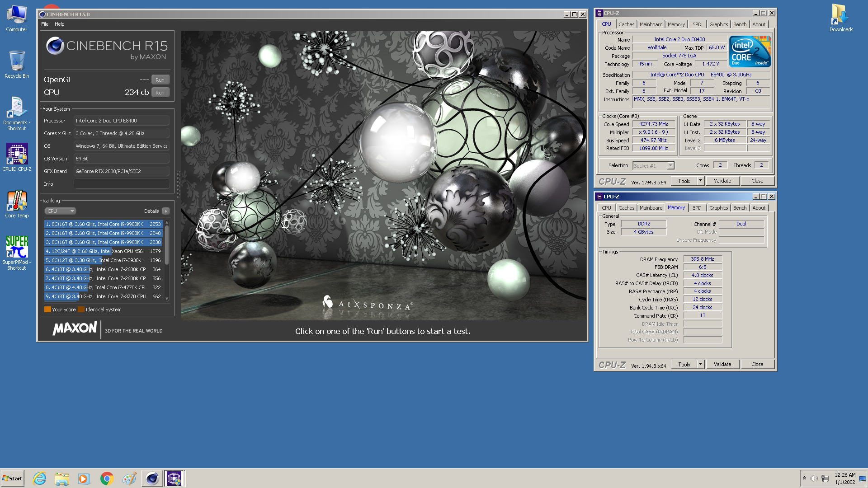Image resolution: width=868 pixels, height=488 pixels.
Task: Open Socket #1 selection dropdown
Action: pos(654,166)
